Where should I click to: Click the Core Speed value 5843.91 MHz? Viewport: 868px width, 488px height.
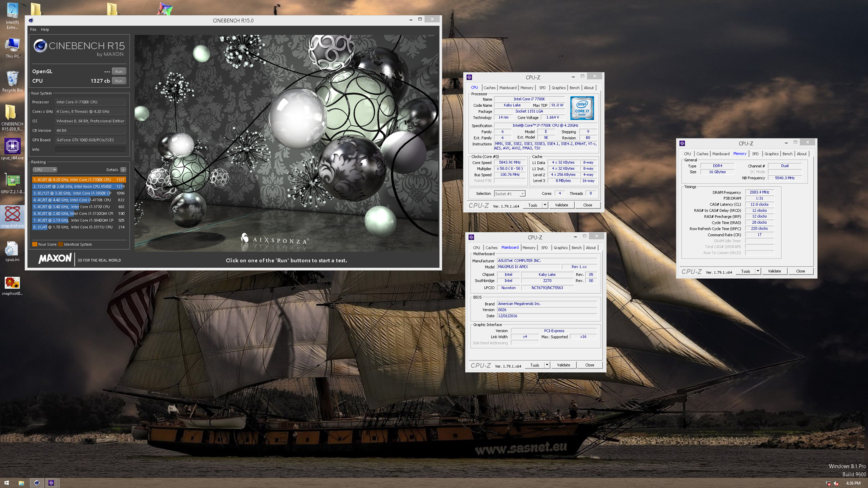coord(510,162)
